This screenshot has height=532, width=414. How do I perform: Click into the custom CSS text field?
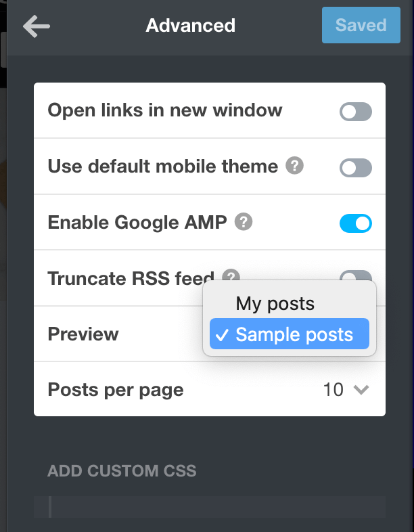coord(216,506)
